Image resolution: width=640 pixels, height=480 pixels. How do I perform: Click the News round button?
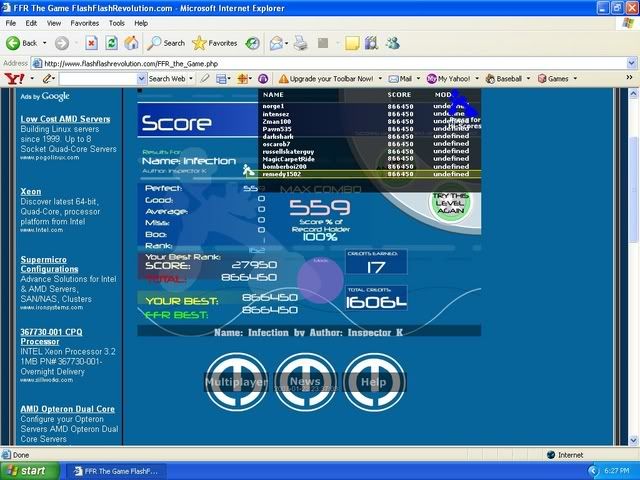tap(305, 382)
